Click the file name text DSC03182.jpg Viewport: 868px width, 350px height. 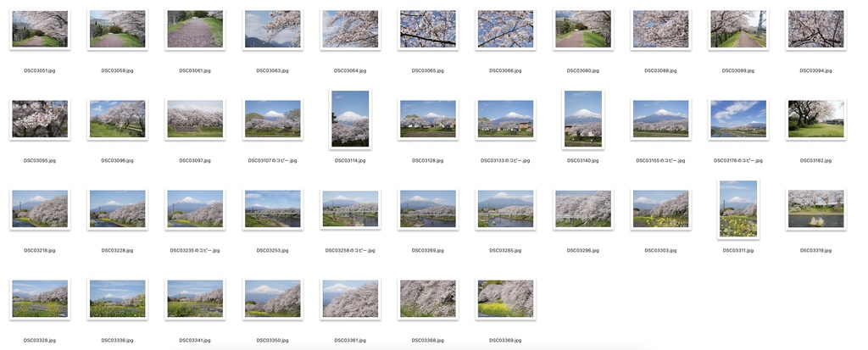[x=816, y=161]
